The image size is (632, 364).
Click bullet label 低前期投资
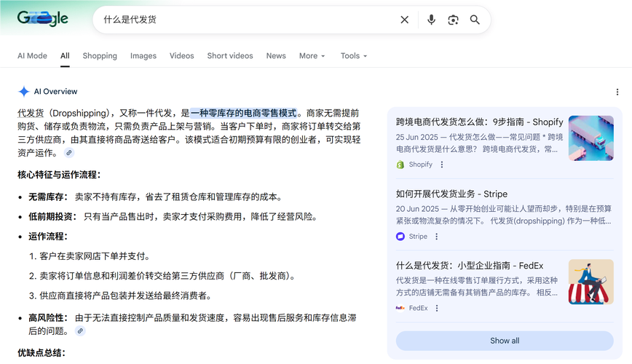(x=52, y=216)
